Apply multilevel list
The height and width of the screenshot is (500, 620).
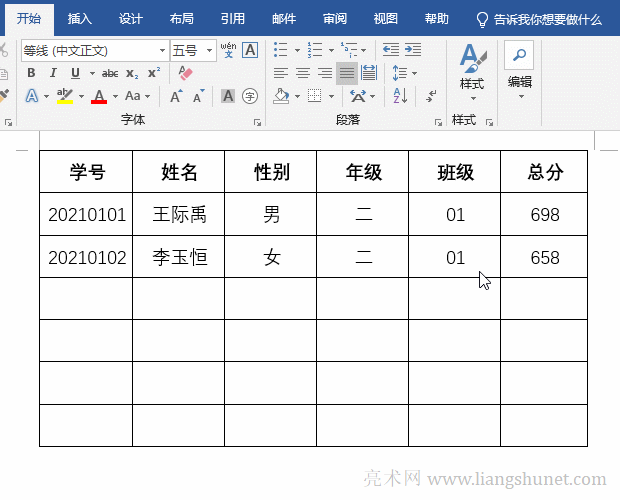pyautogui.click(x=349, y=50)
